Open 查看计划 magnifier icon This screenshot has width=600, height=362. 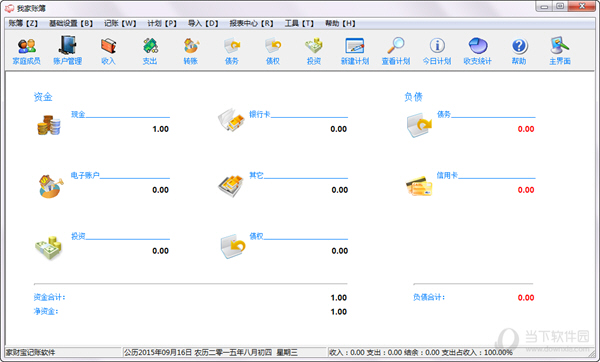pos(396,51)
